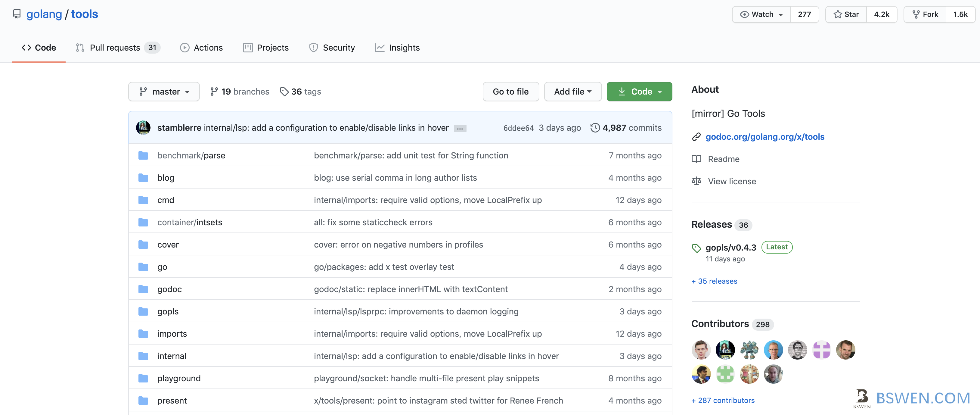Click the folder icon for blog
The image size is (980, 415).
[x=143, y=178]
